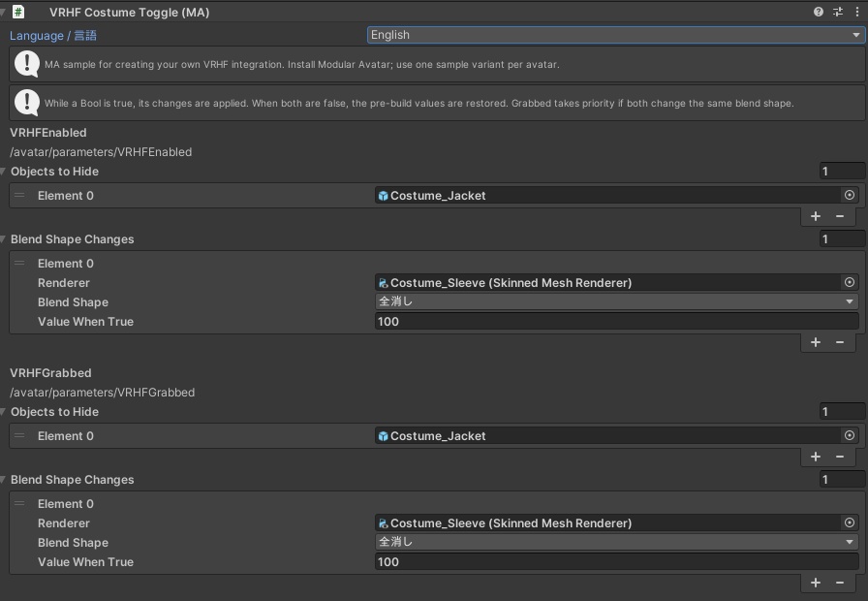This screenshot has width=868, height=601.
Task: Open object picker for VRHFGrabbed Costume_Sleeve renderer
Action: (x=850, y=522)
